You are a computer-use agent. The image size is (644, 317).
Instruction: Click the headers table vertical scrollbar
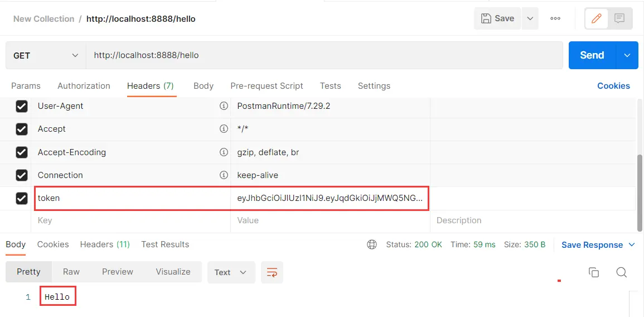640,193
